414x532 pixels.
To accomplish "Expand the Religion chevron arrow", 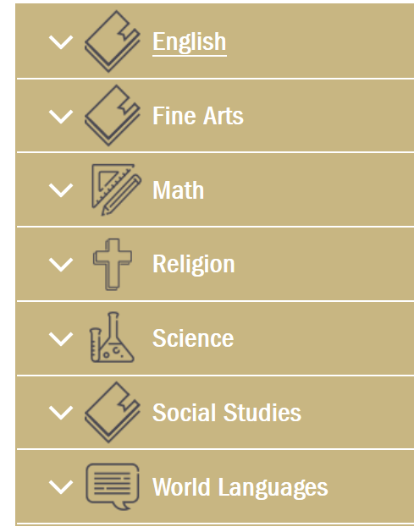I will [61, 265].
